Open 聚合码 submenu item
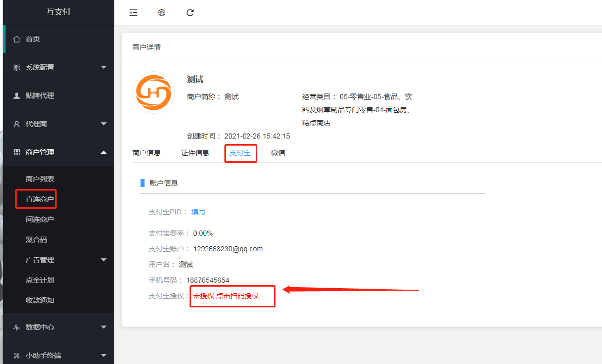This screenshot has height=364, width=602. point(36,240)
